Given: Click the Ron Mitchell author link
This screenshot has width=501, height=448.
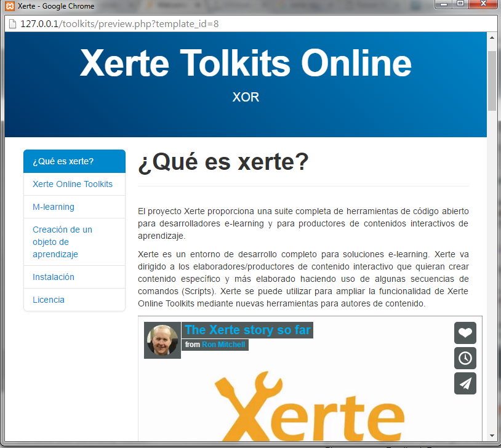Looking at the screenshot, I should [x=223, y=345].
